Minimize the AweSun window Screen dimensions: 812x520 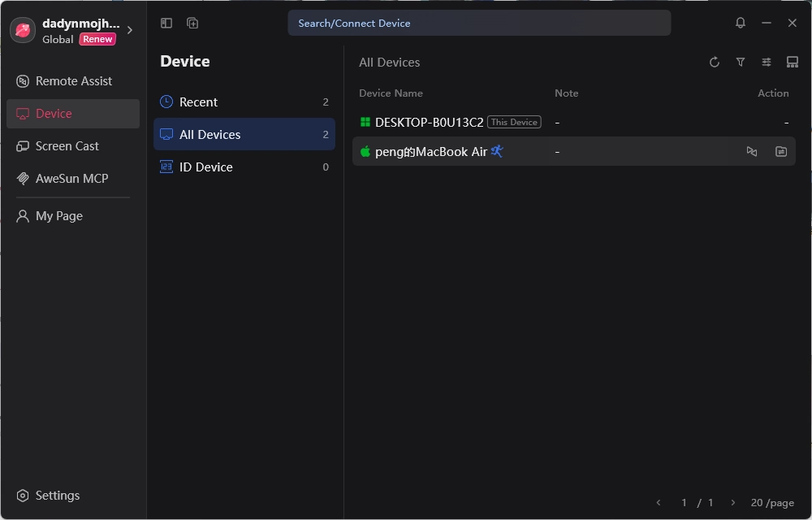coord(767,23)
